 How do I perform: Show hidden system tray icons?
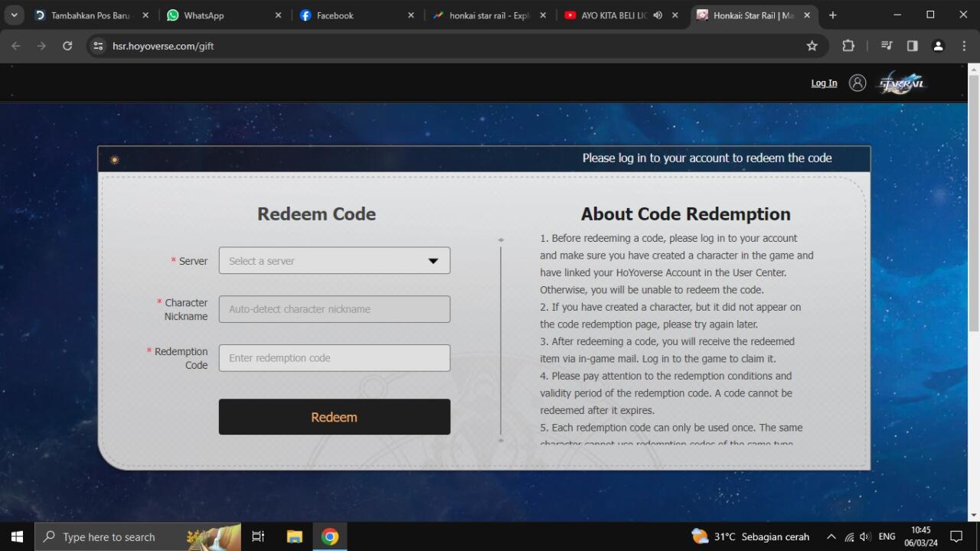[831, 536]
